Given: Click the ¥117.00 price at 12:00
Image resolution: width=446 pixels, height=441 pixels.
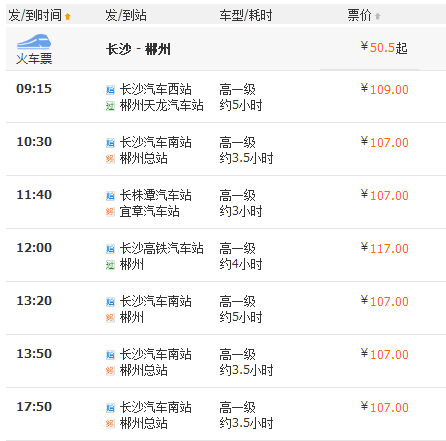Looking at the screenshot, I should coord(385,248).
